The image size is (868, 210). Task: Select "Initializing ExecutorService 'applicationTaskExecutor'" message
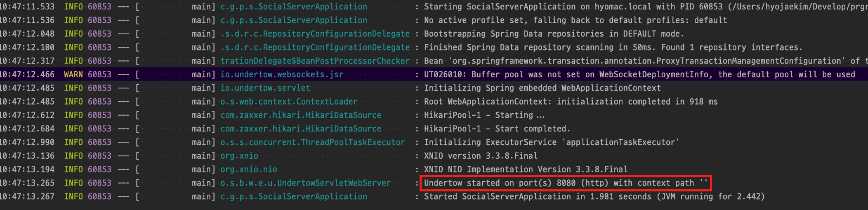pos(552,142)
